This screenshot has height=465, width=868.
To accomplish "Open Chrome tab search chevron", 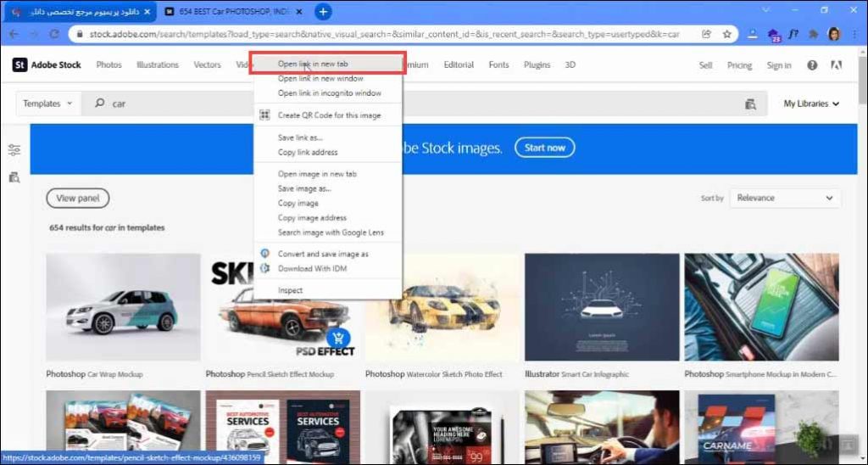I will [766, 10].
